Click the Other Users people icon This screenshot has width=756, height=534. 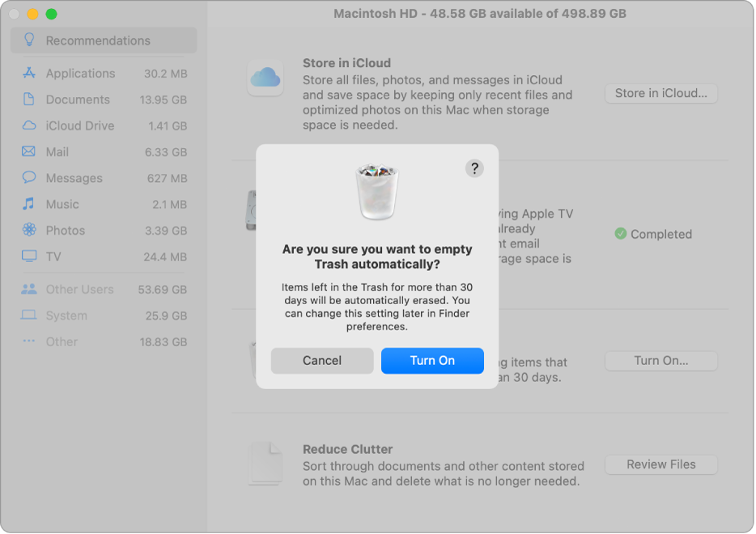click(x=29, y=289)
